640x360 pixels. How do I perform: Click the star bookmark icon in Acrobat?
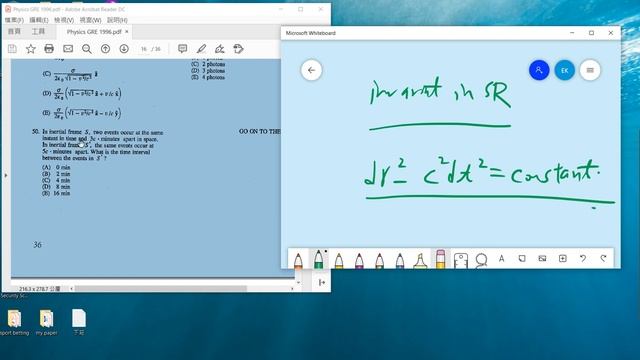pyautogui.click(x=31, y=49)
